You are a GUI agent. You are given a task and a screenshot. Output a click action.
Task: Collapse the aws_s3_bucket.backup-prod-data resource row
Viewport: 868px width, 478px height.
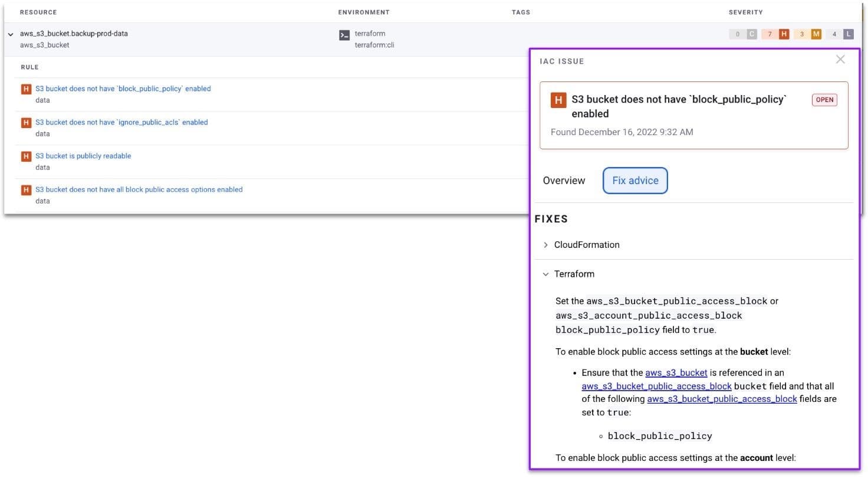[x=11, y=35]
